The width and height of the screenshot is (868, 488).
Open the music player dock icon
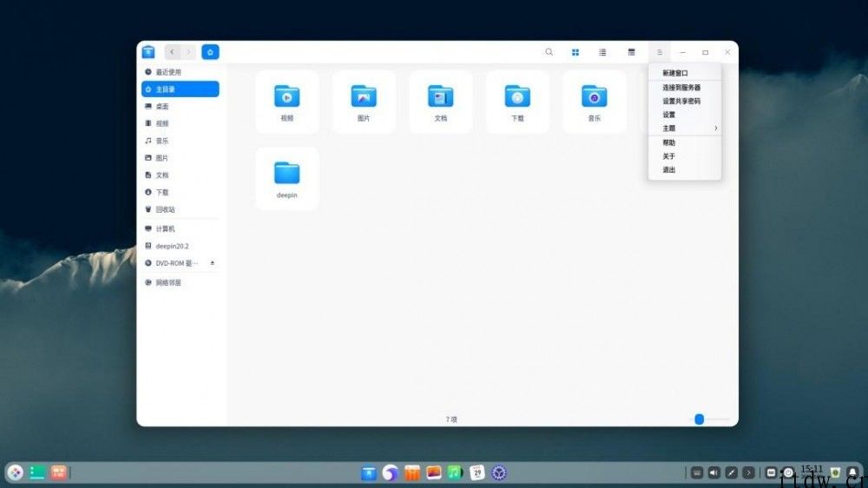[x=455, y=473]
